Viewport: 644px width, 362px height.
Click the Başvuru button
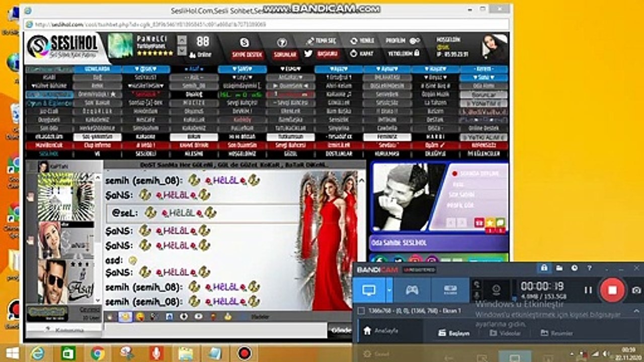(328, 53)
